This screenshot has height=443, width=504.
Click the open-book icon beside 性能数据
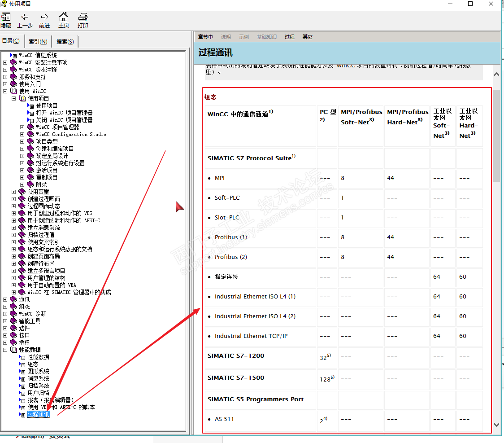[x=13, y=350]
